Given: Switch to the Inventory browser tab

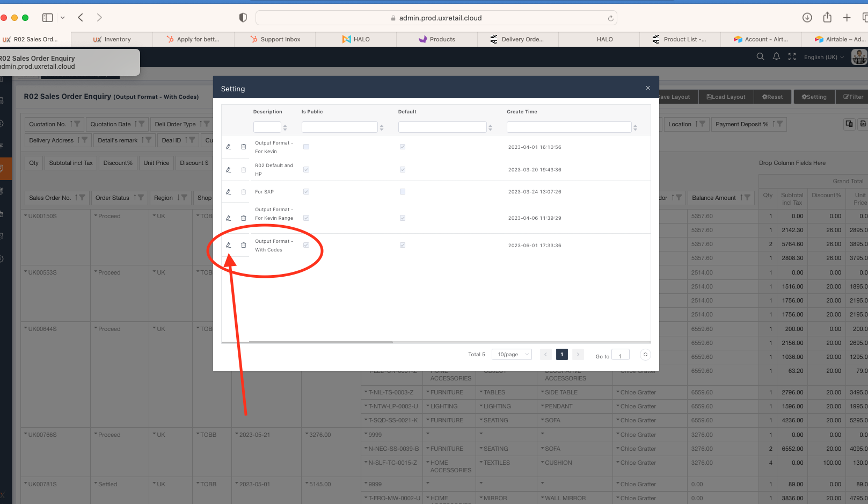Looking at the screenshot, I should pos(112,39).
